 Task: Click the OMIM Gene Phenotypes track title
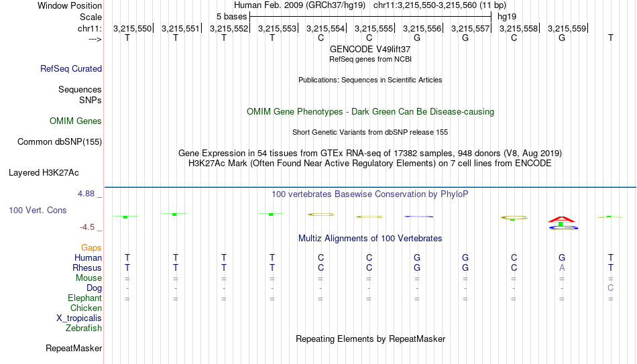point(371,112)
